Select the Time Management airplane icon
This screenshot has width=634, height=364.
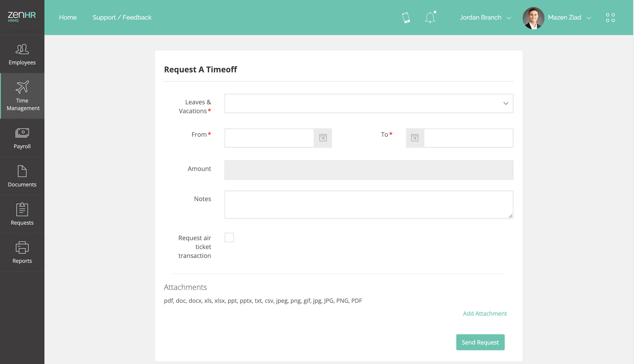22,87
